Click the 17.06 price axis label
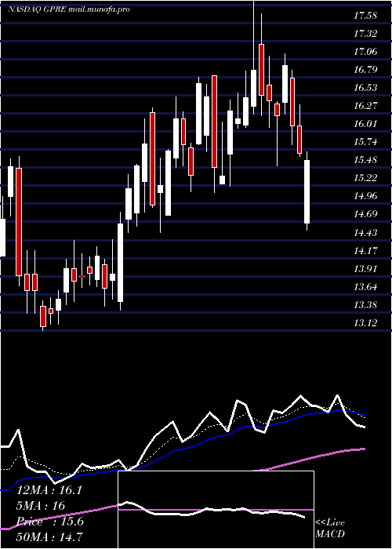 pyautogui.click(x=365, y=52)
